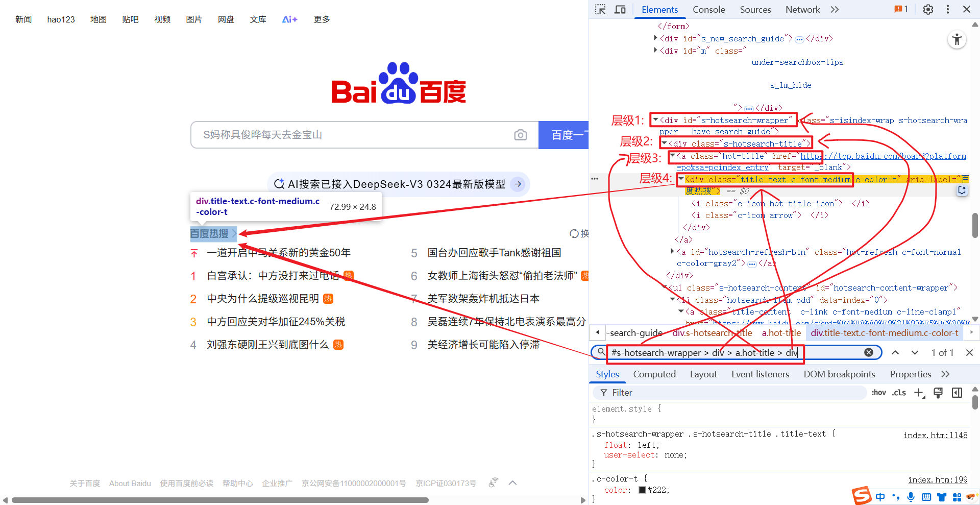Screen dimensions: 980x505
Task: Click the page horizontal scrollbar thumb
Action: 220,500
